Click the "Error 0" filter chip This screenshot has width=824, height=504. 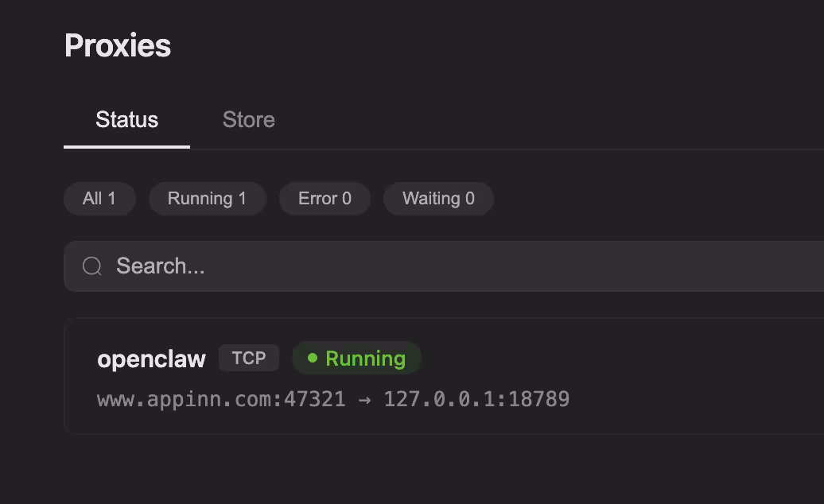click(325, 198)
